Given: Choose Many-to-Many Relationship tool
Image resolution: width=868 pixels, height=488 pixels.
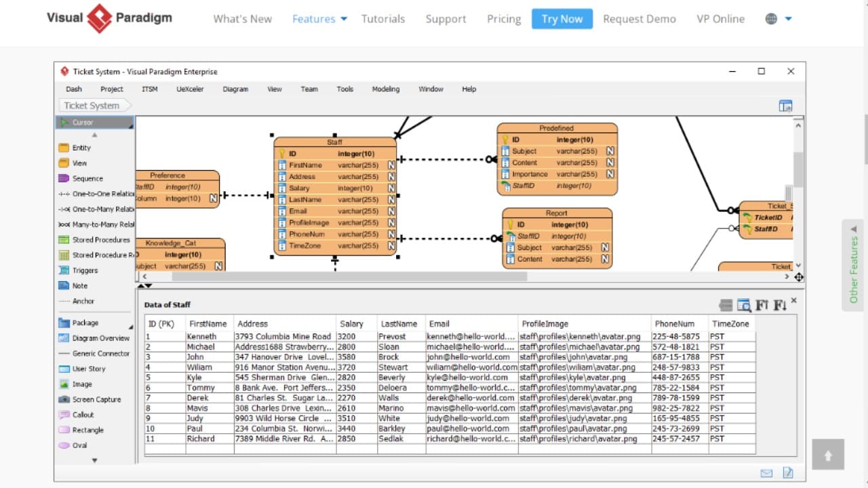Looking at the screenshot, I should 96,224.
